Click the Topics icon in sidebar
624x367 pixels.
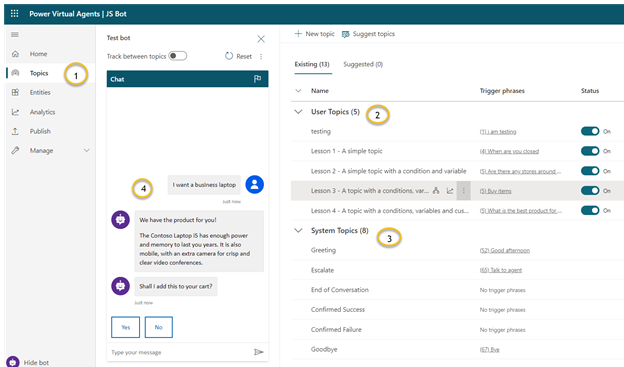15,73
